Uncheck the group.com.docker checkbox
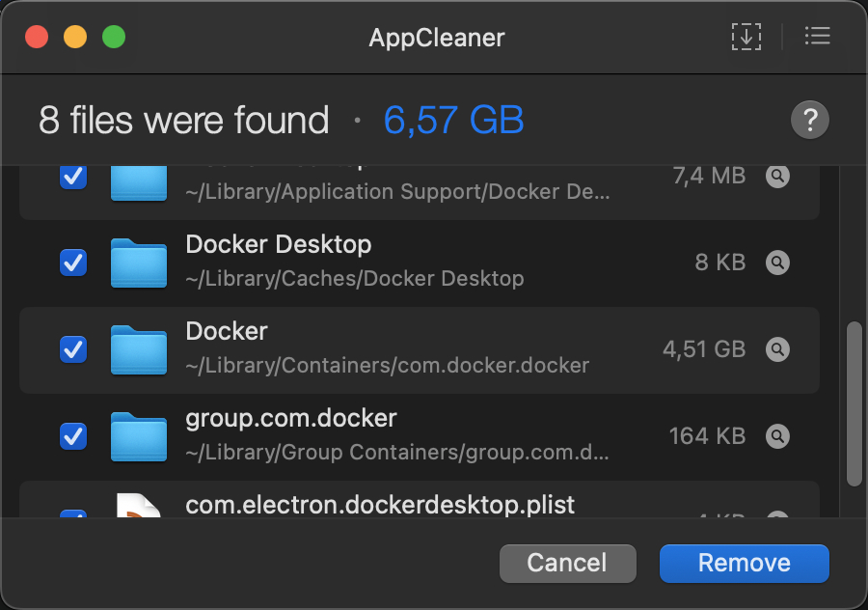The width and height of the screenshot is (868, 610). [73, 436]
